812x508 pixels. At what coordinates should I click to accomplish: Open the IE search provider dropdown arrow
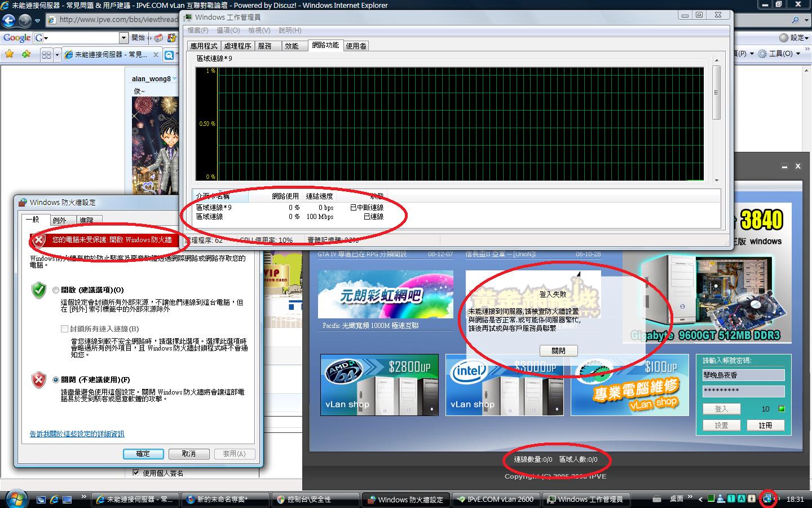pyautogui.click(x=805, y=20)
